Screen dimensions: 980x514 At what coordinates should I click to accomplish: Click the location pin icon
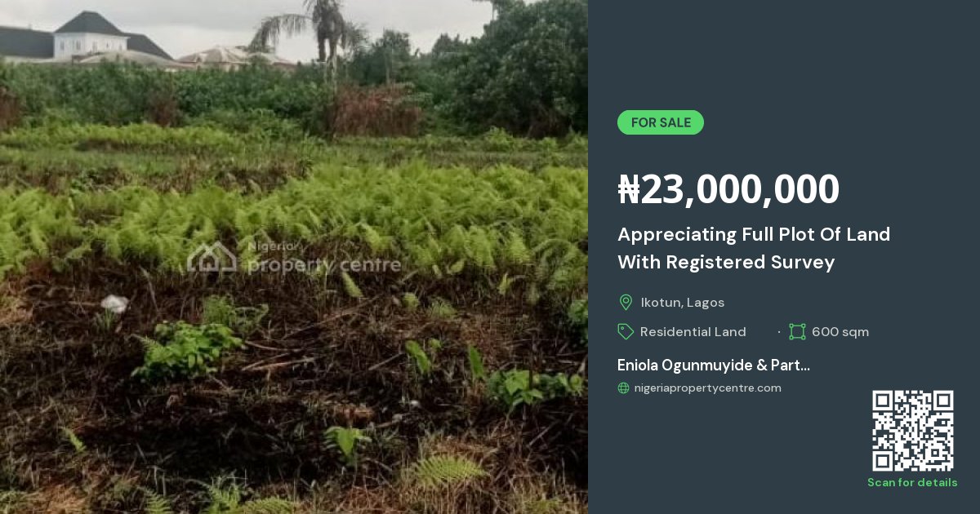pos(626,303)
